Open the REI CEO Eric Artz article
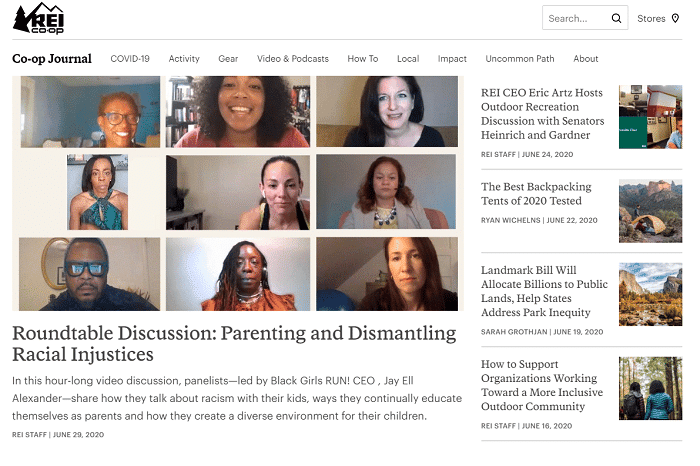This screenshot has height=466, width=700. [x=542, y=114]
